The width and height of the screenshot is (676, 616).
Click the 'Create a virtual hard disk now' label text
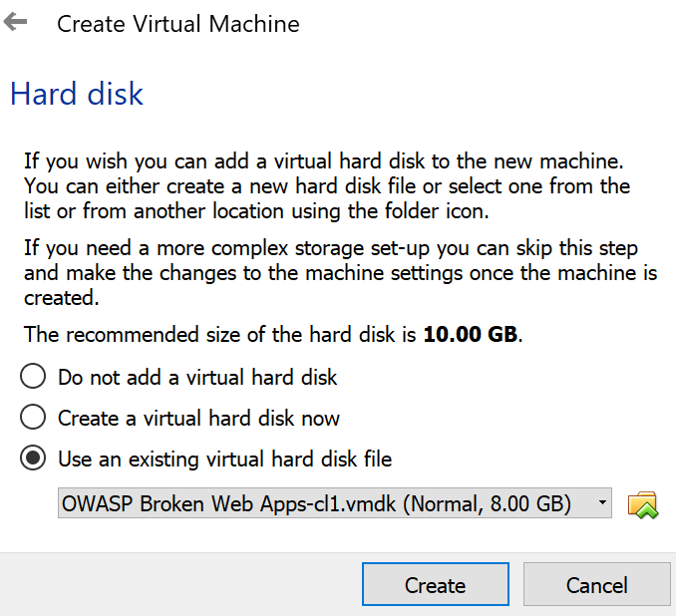tap(198, 419)
